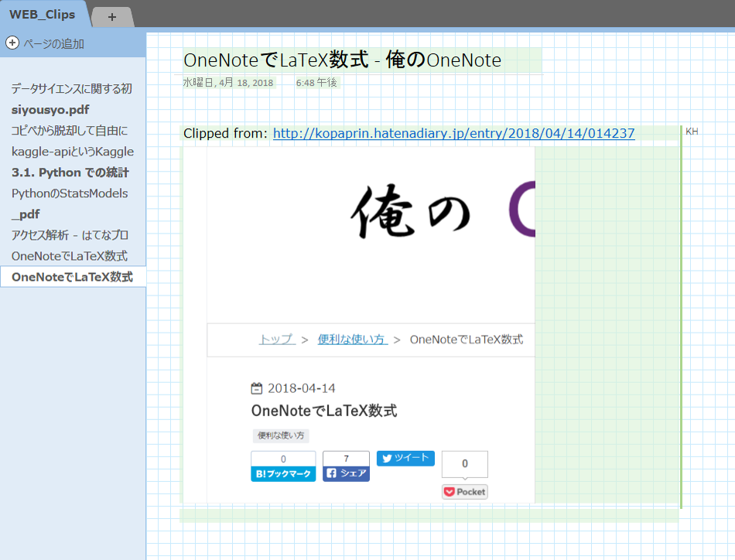Viewport: 735px width, 560px height.
Task: Click the page time 6:48 午後
Action: coord(316,83)
